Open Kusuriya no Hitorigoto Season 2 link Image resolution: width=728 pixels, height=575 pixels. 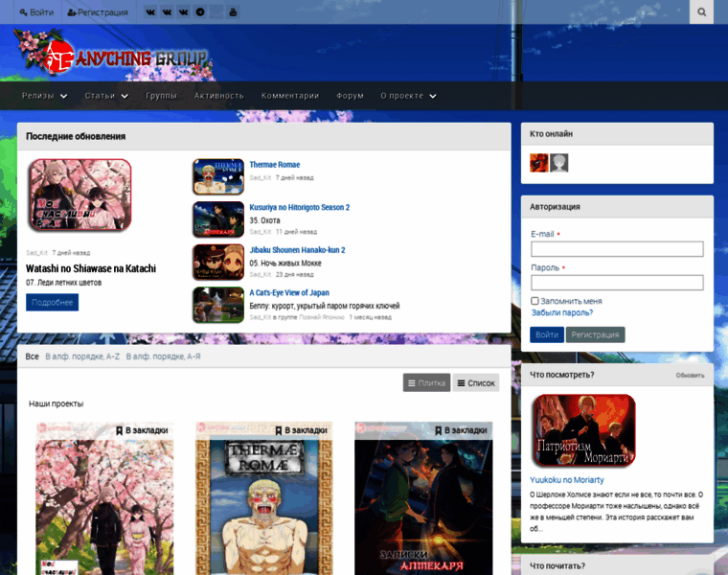point(300,208)
